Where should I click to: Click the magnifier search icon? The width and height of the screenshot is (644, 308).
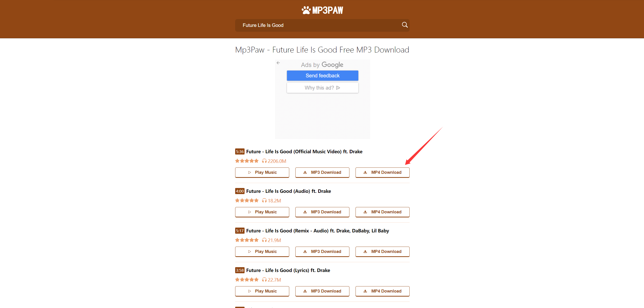click(405, 25)
